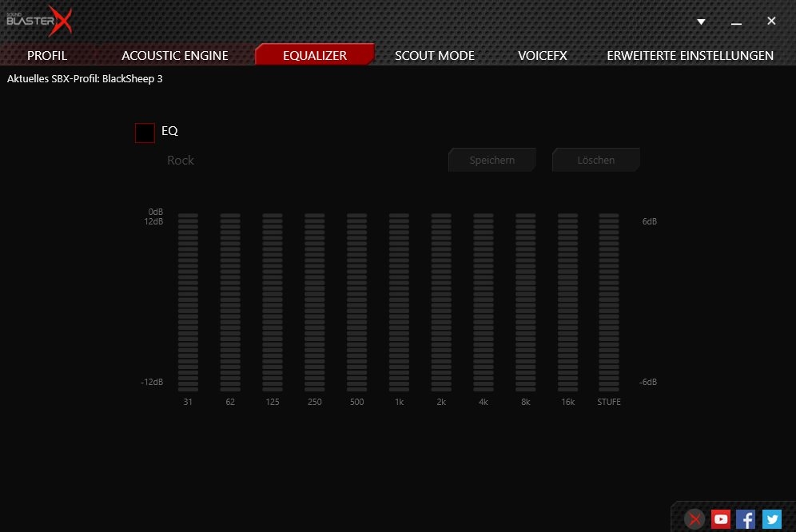The width and height of the screenshot is (796, 532).
Task: Click the STUFE label text
Action: 609,402
